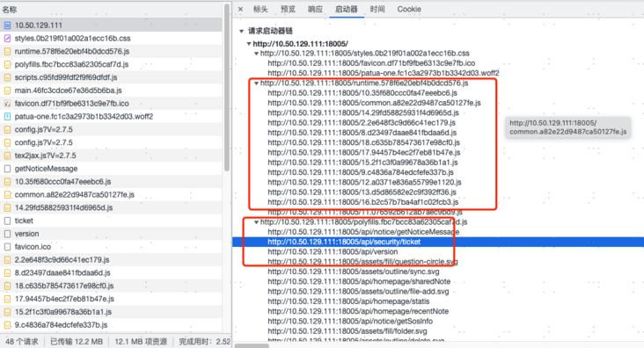Click the patua-one woff2 chain entry
The width and height of the screenshot is (644, 348).
[x=384, y=73]
